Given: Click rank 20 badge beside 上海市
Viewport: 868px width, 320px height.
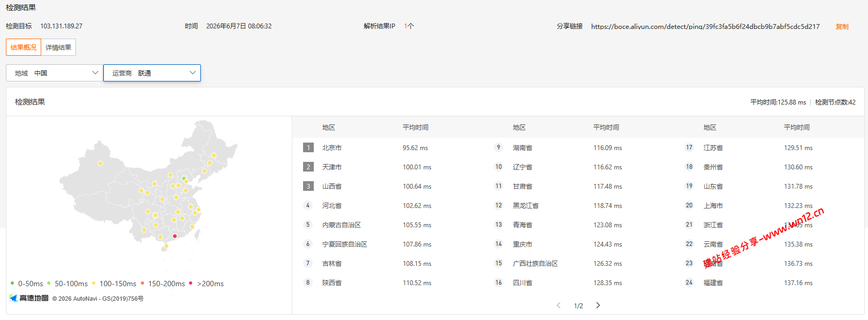Looking at the screenshot, I should (689, 205).
